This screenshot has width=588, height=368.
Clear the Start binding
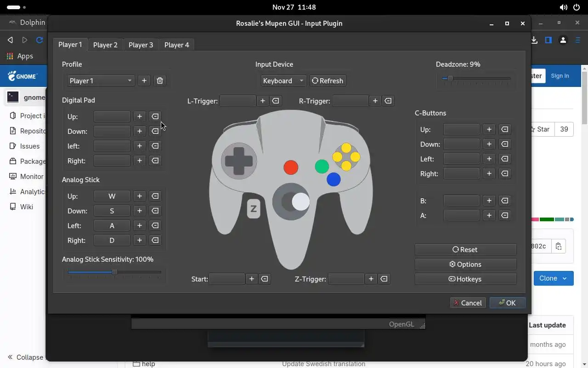(265, 279)
